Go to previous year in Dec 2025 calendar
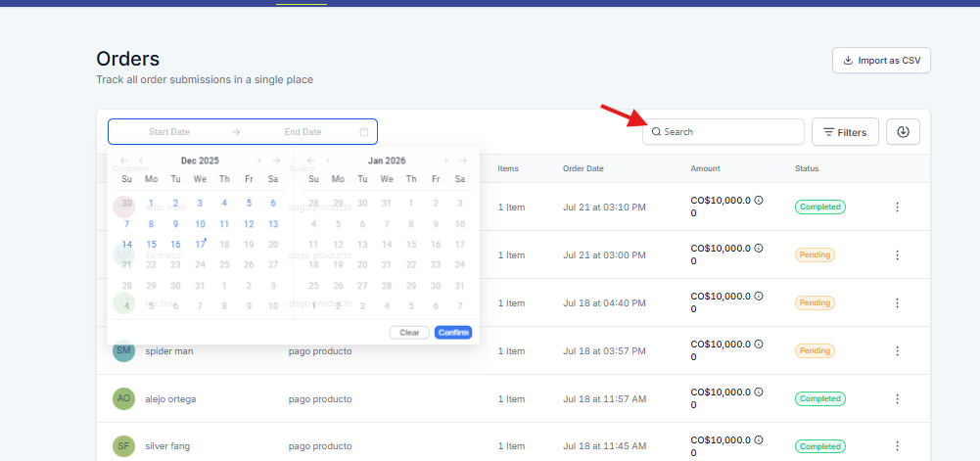980x461 pixels. pos(123,161)
